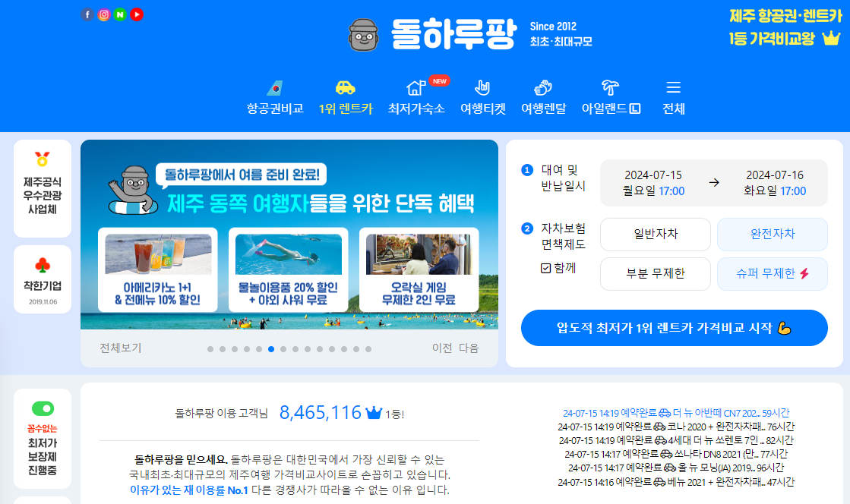Select the sixth carousel dot indicator
Viewport: 850px width, 504px height.
[270, 349]
